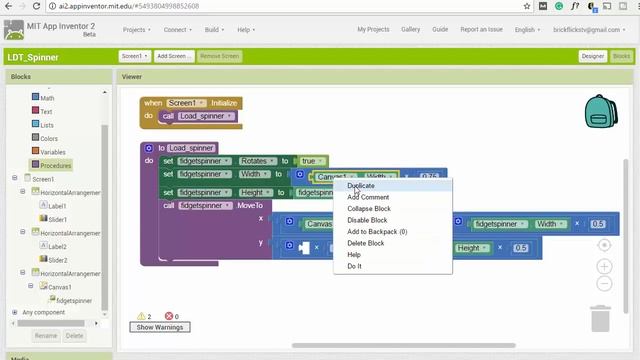Click the MIT App Inventor logo
Screen dimensions: 640x360
tap(14, 30)
